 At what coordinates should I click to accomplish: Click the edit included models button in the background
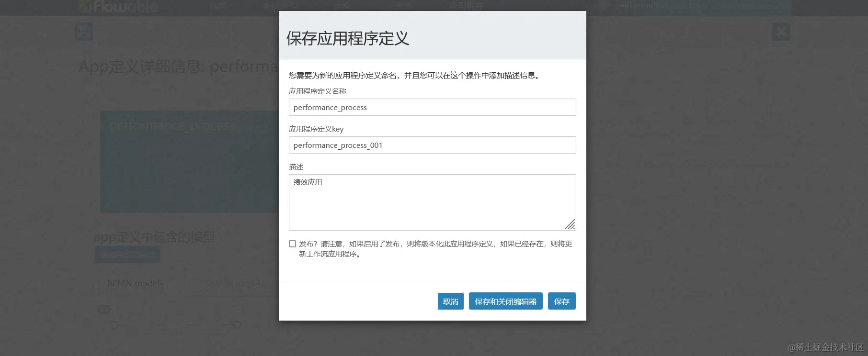(127, 255)
